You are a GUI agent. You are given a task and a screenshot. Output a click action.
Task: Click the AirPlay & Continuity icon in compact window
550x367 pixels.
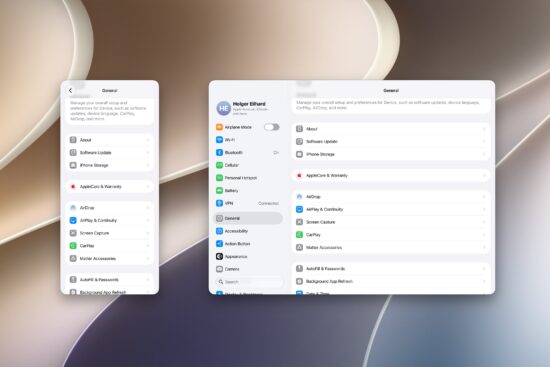73,220
